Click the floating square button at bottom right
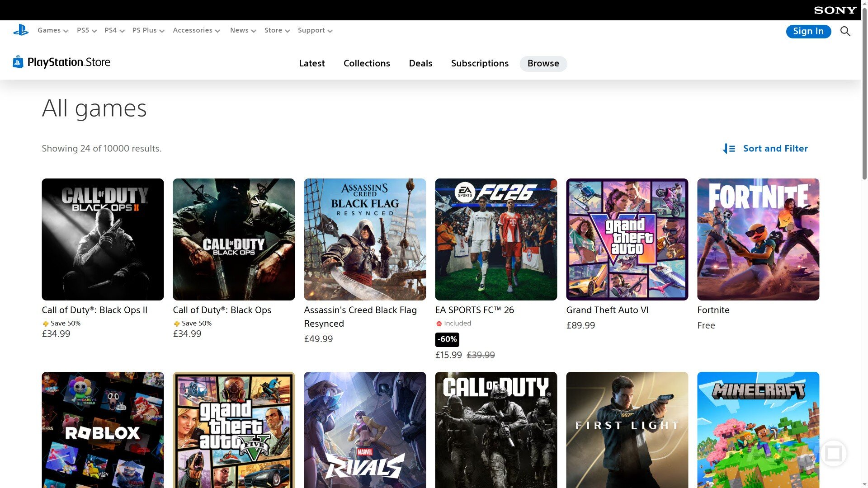868x488 pixels. click(x=833, y=453)
